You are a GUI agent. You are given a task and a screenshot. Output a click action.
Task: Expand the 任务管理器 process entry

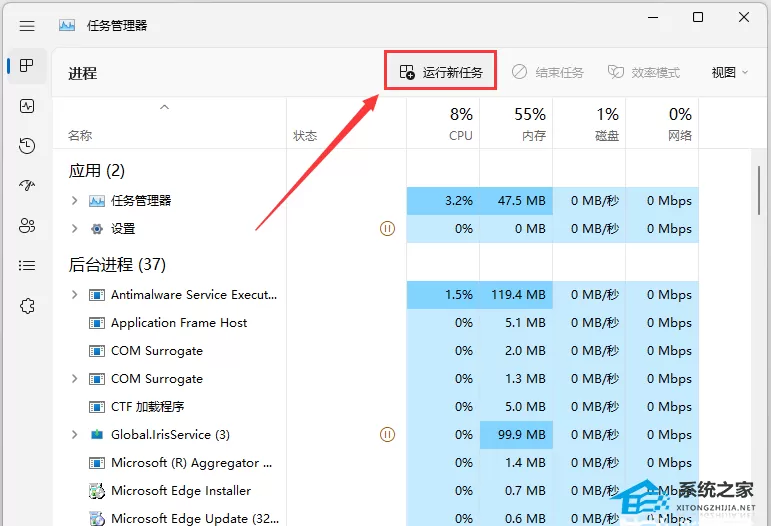(74, 201)
